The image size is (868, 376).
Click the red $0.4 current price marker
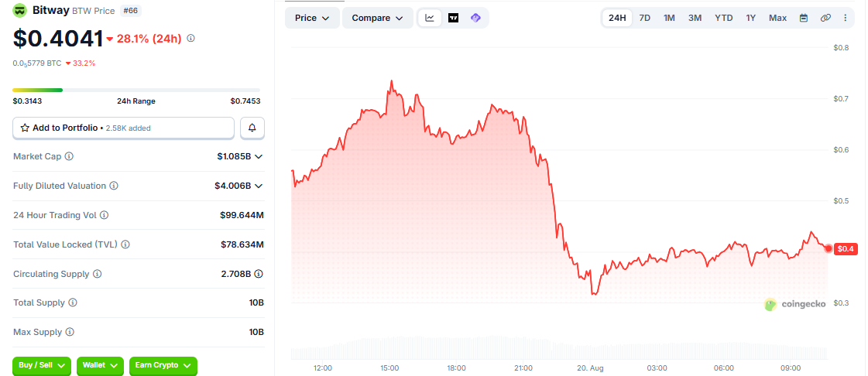(846, 249)
